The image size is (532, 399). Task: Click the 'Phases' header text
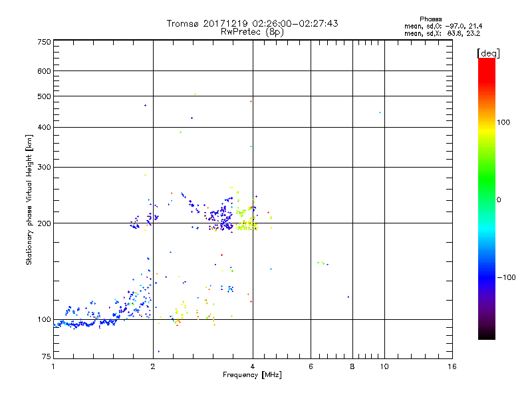(430, 19)
